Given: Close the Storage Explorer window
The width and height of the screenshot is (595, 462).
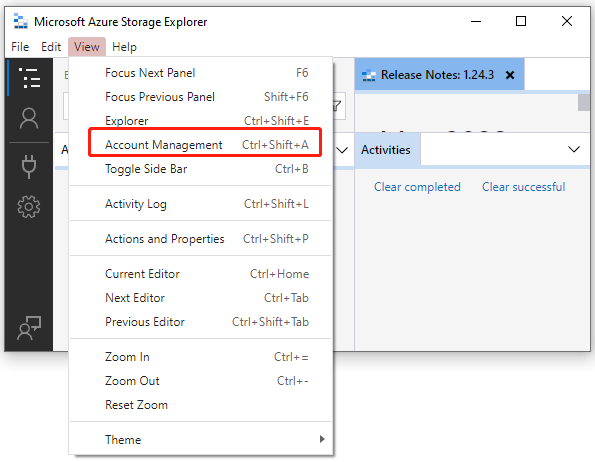Looking at the screenshot, I should [567, 21].
